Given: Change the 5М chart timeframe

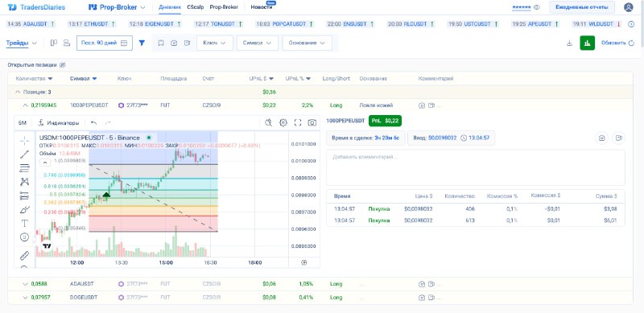Looking at the screenshot, I should coord(23,122).
